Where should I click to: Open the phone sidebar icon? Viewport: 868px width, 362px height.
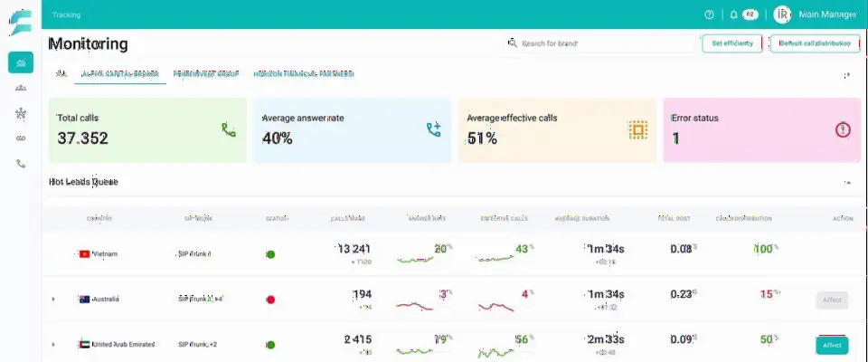pyautogui.click(x=21, y=164)
